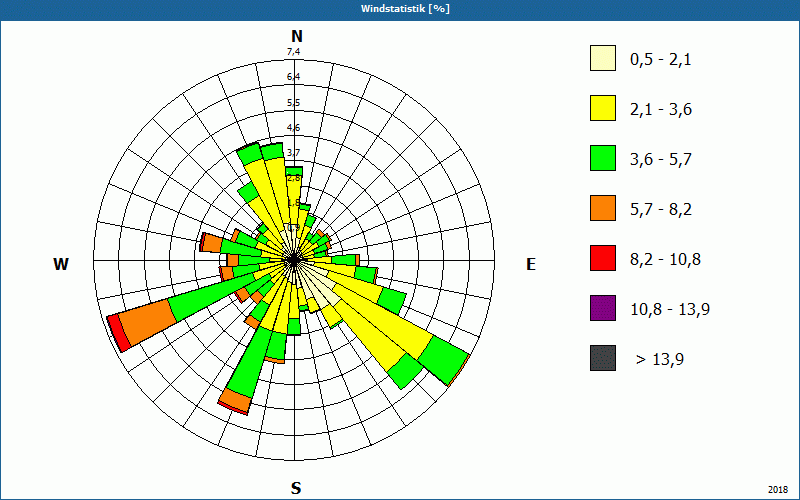Click the legend text '8,2 - 10,8'
This screenshot has height=500, width=800.
click(665, 260)
